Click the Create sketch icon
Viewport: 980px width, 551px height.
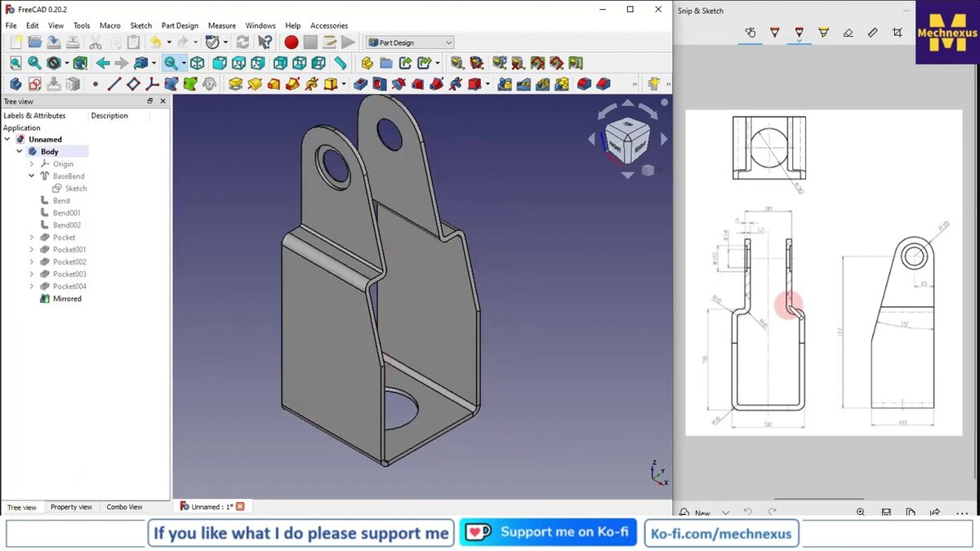click(x=35, y=84)
